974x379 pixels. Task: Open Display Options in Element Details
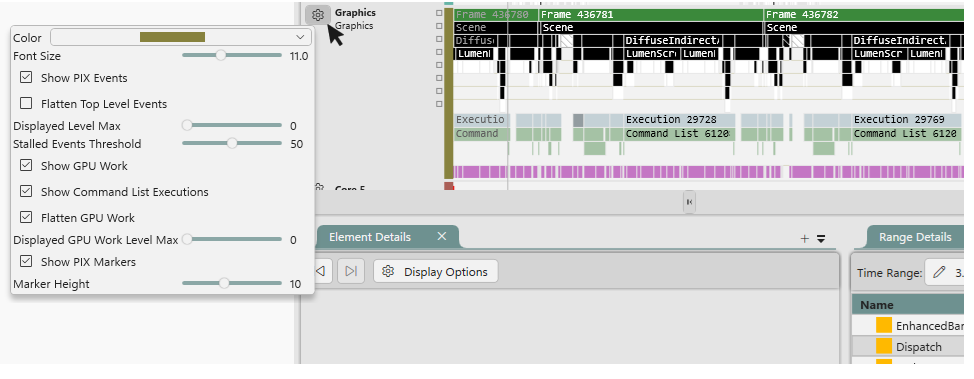435,272
